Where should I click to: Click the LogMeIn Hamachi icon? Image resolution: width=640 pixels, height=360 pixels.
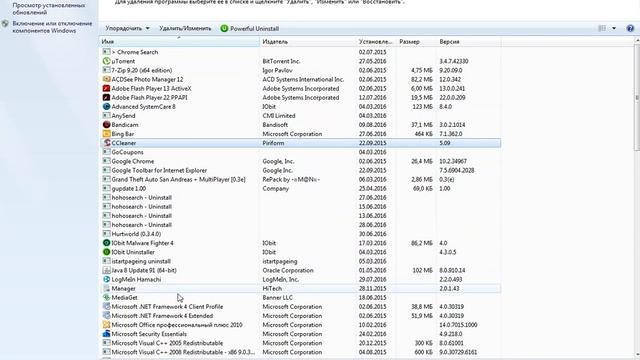[x=106, y=279]
